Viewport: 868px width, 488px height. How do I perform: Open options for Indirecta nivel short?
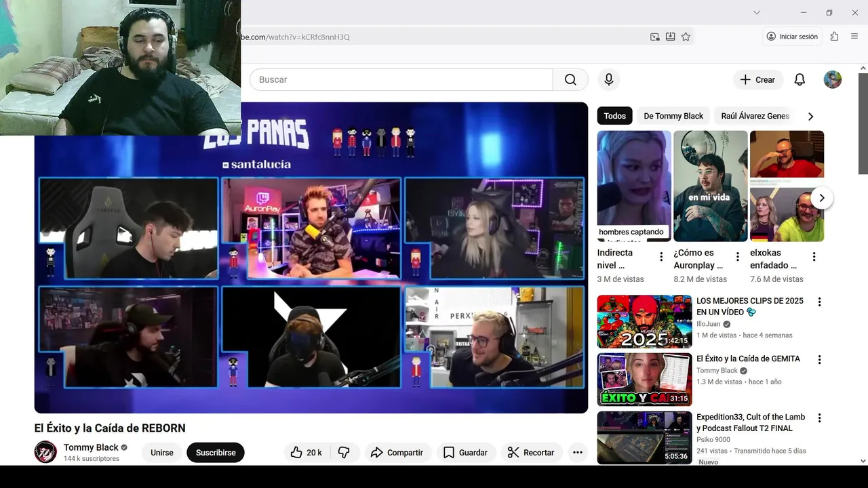[x=661, y=257]
